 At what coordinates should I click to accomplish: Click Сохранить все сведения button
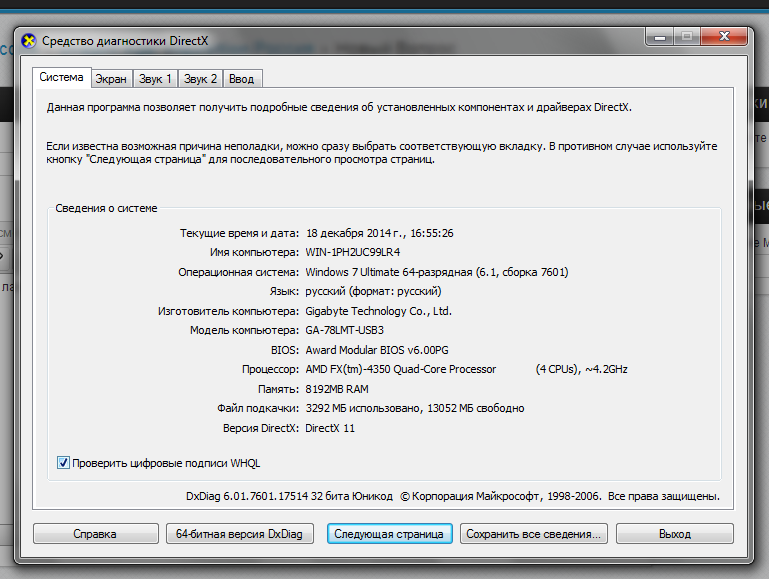pos(534,534)
